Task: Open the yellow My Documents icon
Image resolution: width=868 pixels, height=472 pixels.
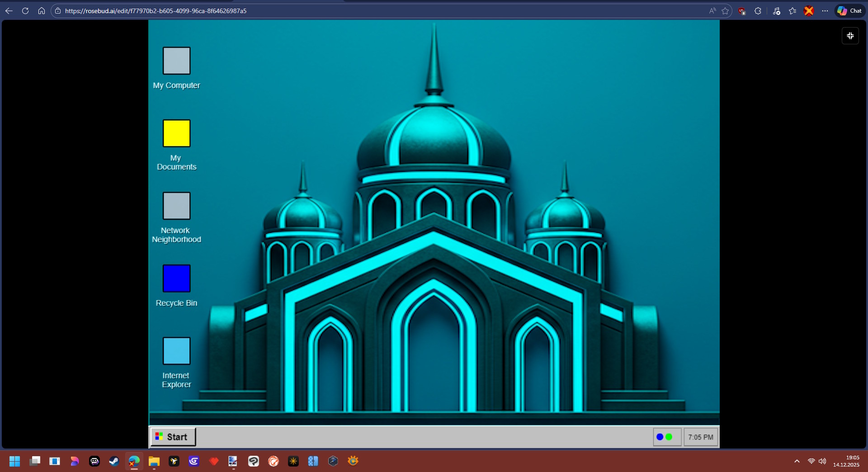Action: pyautogui.click(x=176, y=133)
